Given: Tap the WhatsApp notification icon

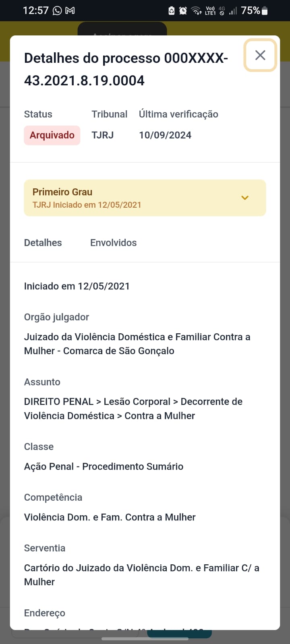Looking at the screenshot, I should [x=58, y=10].
